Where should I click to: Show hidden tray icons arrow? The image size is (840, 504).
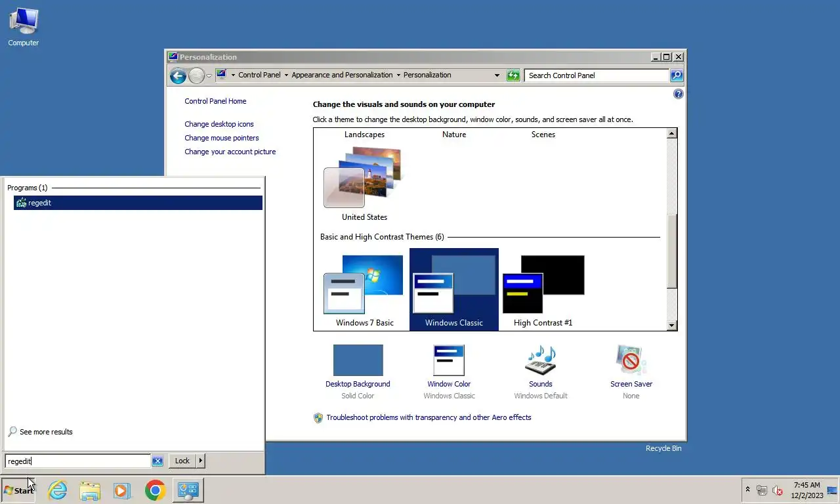[x=747, y=490]
